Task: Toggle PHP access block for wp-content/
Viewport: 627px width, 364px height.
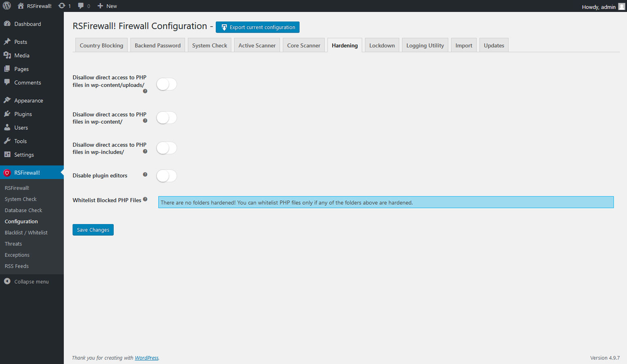Action: coord(167,118)
